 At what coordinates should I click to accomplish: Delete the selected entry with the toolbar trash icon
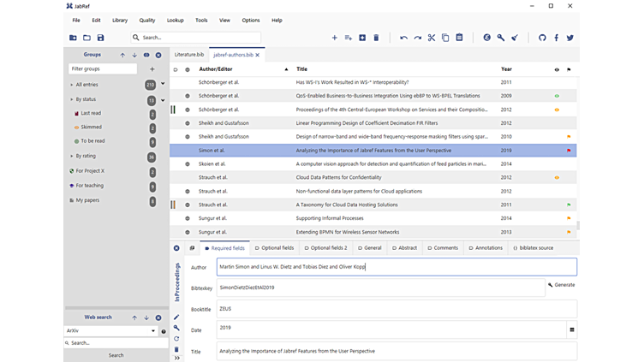pos(376,38)
